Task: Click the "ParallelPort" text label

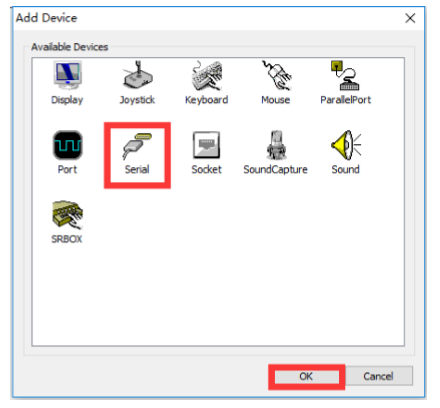Action: [346, 100]
